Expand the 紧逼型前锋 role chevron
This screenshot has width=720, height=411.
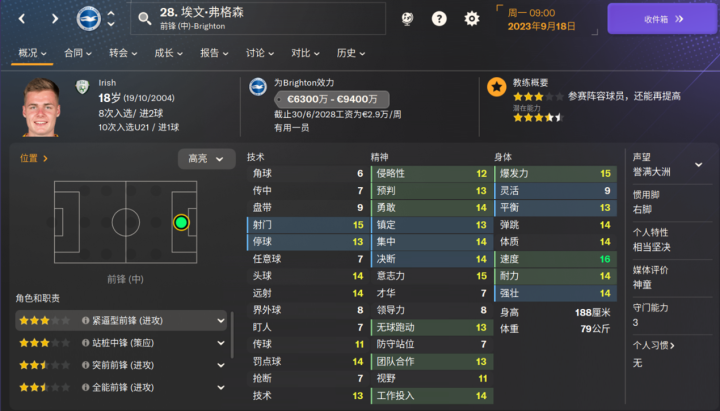click(221, 321)
